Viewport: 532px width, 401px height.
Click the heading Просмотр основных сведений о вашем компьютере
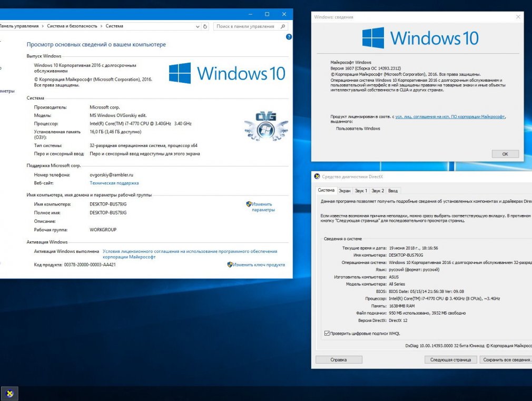tap(96, 44)
